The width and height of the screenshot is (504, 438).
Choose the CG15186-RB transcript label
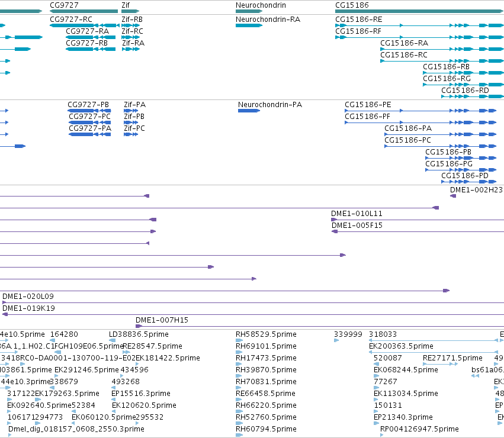tap(446, 67)
